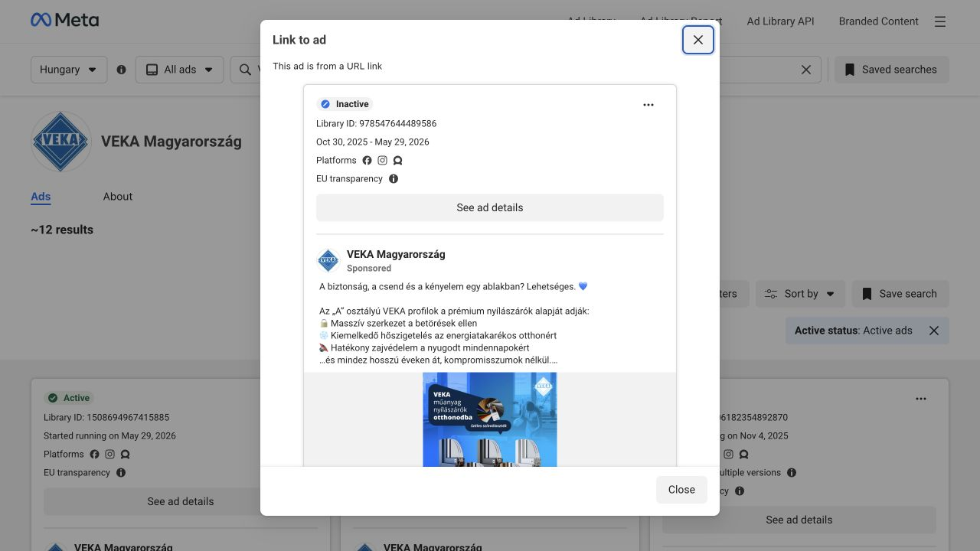
Task: Select the dialog text Library ID: 978547644489586
Action: (377, 123)
